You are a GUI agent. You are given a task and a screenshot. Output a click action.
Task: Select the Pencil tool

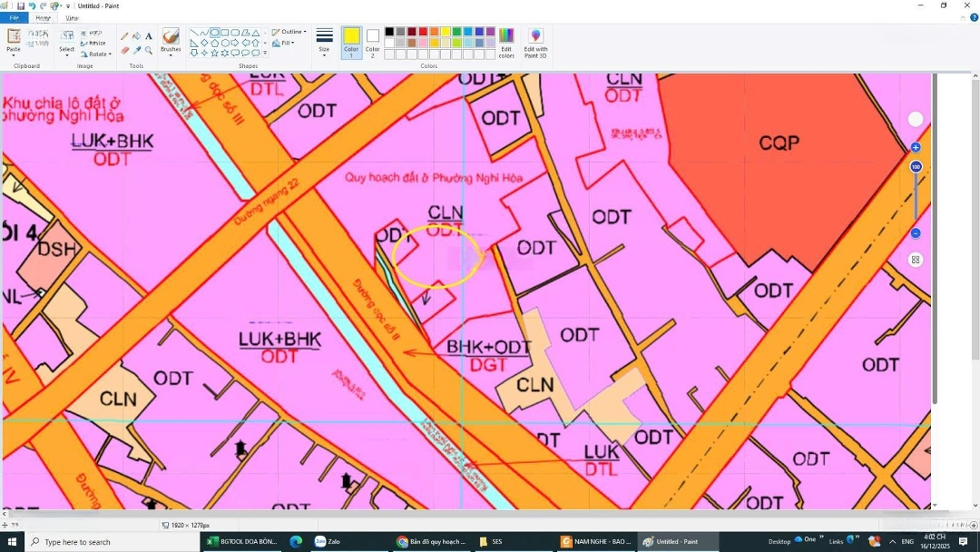coord(125,36)
